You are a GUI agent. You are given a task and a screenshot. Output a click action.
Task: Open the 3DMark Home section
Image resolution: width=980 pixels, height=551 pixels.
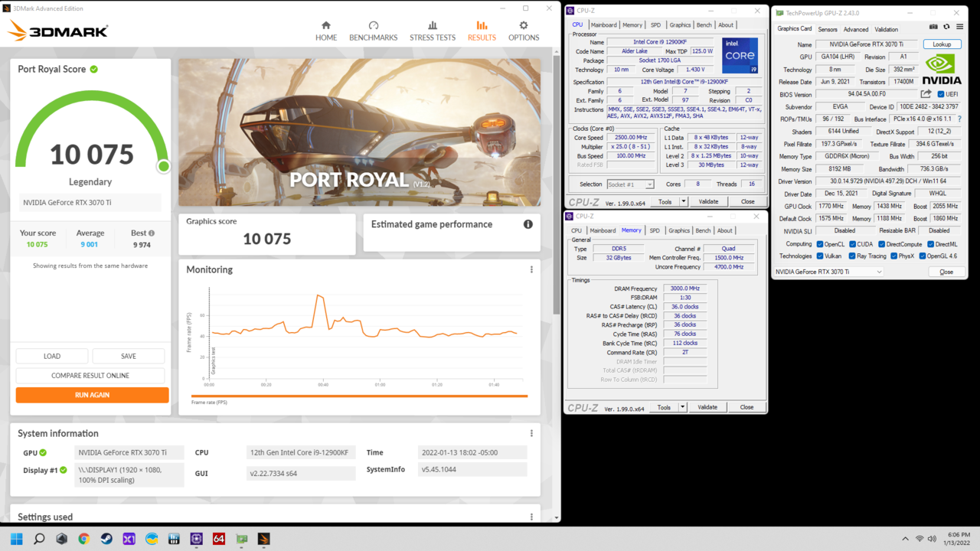326,31
